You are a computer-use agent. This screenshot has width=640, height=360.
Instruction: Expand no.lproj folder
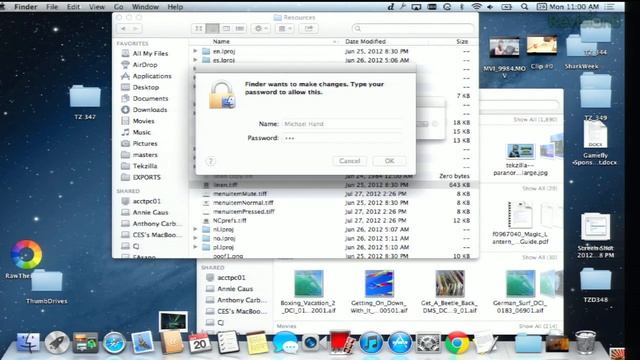coord(195,238)
